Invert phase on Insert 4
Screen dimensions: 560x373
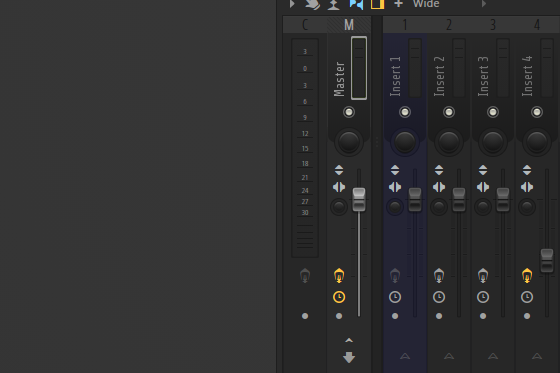(527, 170)
